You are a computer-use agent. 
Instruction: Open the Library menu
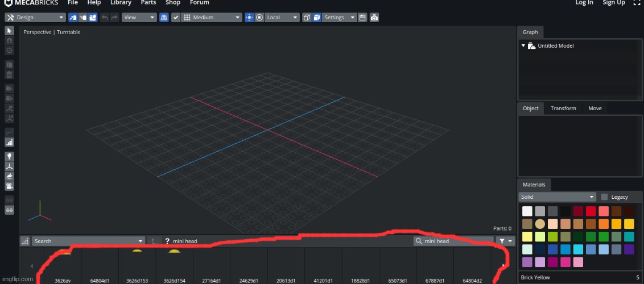[121, 2]
